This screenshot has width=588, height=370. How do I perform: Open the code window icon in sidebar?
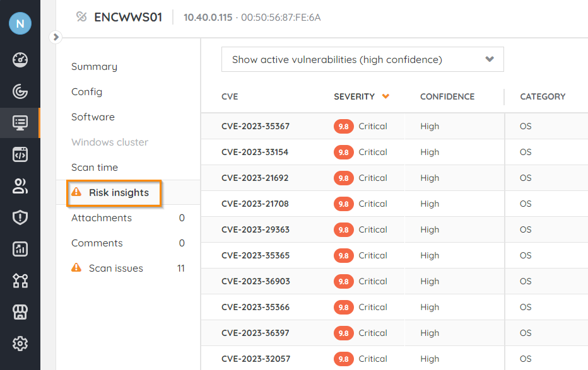coord(20,154)
